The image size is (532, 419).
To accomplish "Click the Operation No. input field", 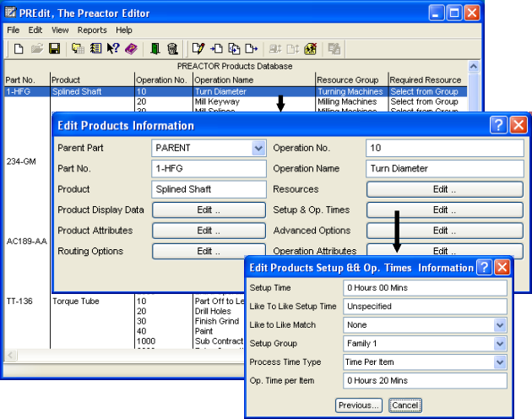I will pyautogui.click(x=445, y=148).
